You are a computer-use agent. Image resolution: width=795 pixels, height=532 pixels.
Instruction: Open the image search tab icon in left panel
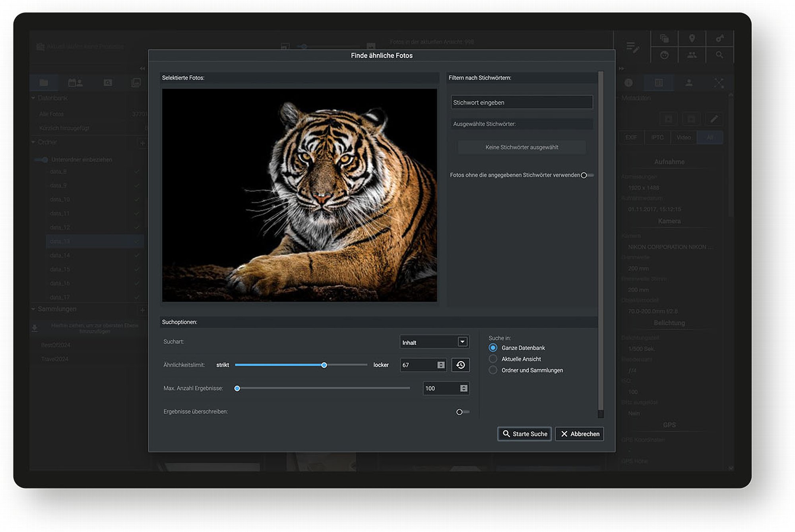click(x=108, y=83)
